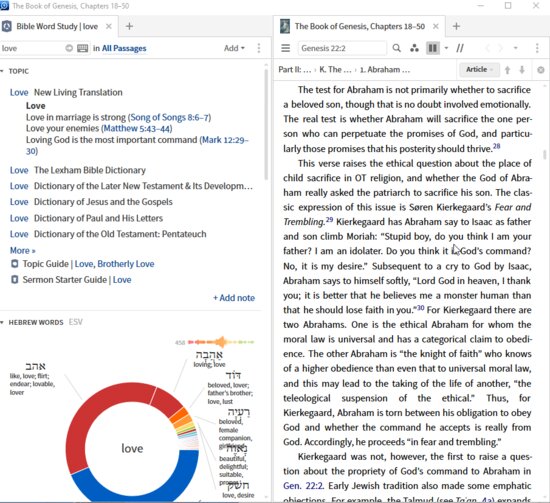The image size is (550, 503).
Task: Click footnote 30 superscript
Action: (421, 308)
